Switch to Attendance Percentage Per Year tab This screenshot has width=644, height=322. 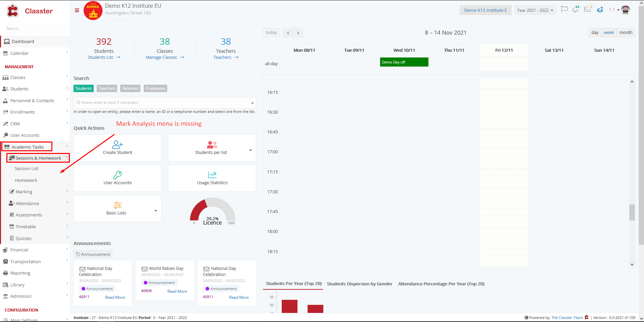click(441, 284)
